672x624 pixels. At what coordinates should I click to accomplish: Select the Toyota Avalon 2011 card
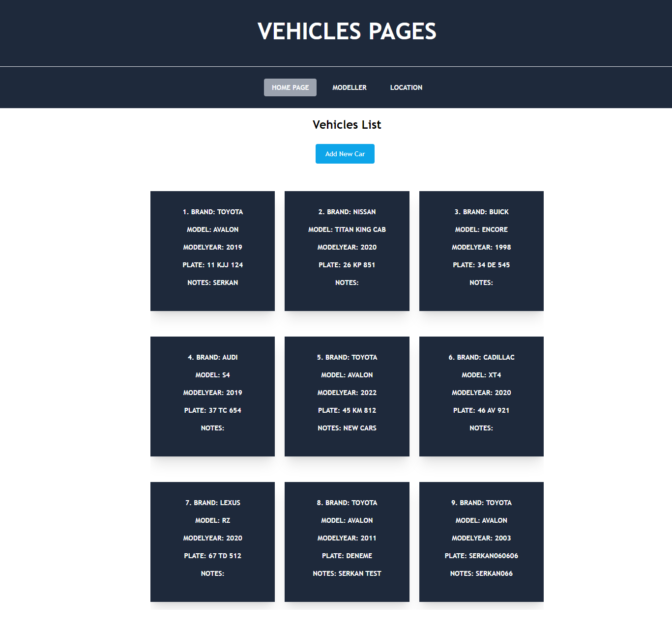[x=347, y=541]
